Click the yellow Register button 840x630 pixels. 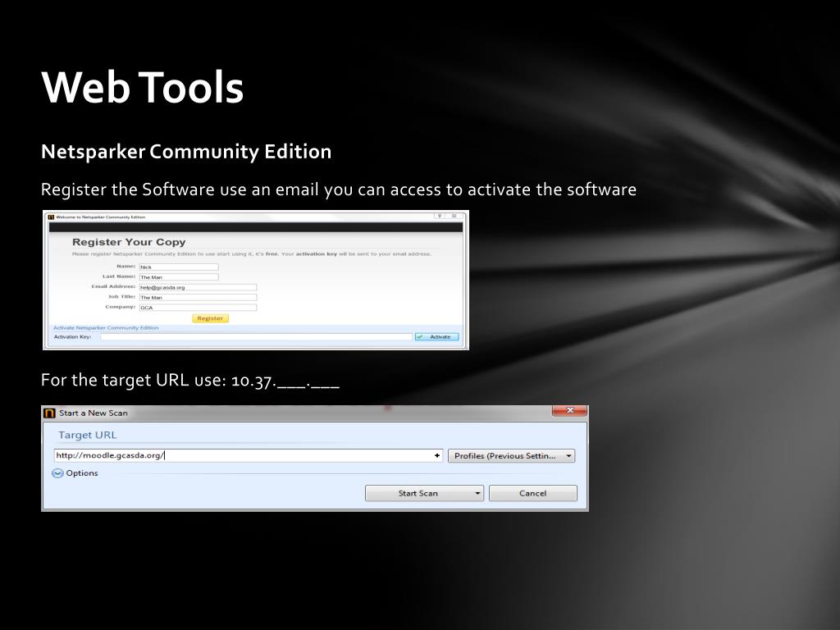pos(210,318)
